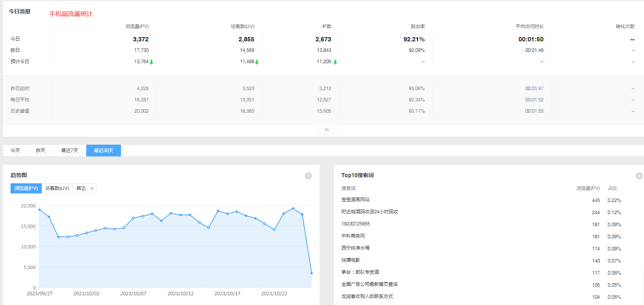Click search term 中科商务网

coord(353,236)
